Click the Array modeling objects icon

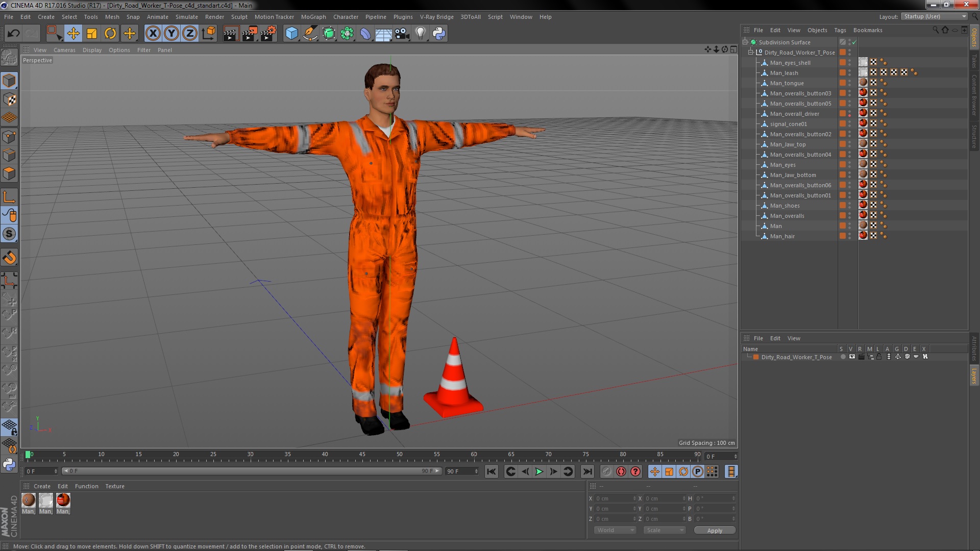347,34
